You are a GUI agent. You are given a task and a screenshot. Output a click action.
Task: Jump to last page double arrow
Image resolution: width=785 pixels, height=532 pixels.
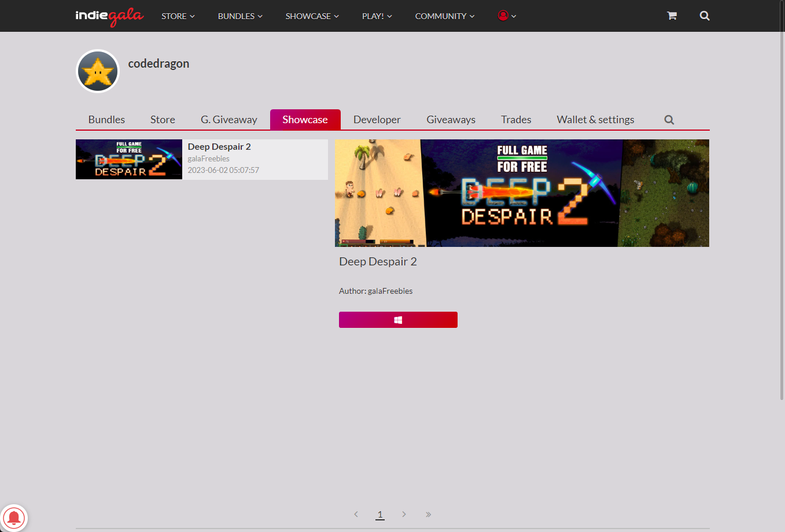tap(428, 514)
